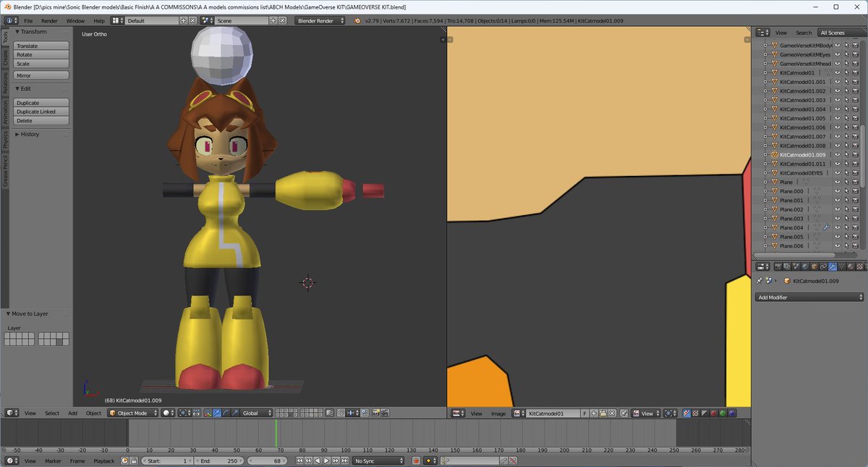868x467 pixels.
Task: Toggle the use preview range clock button
Action: click(x=124, y=460)
